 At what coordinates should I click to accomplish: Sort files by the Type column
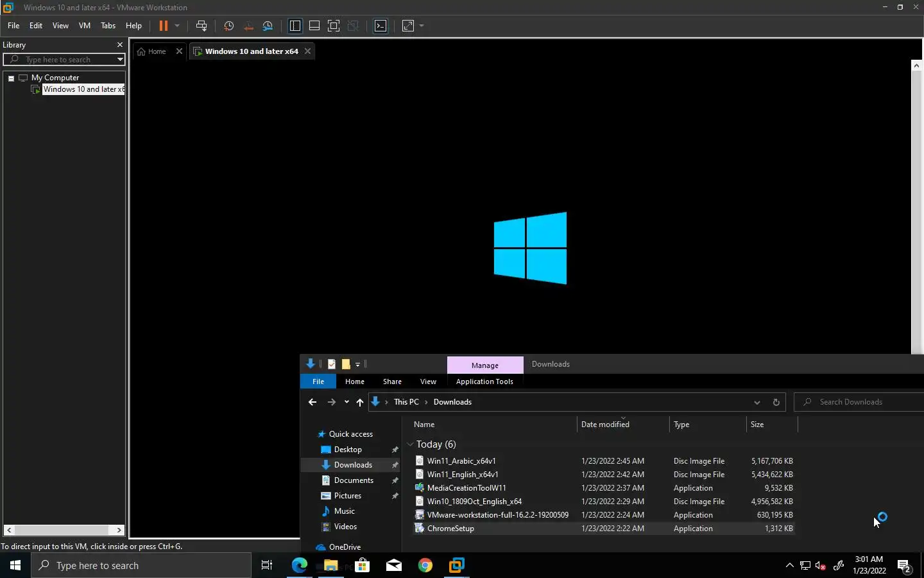point(681,425)
